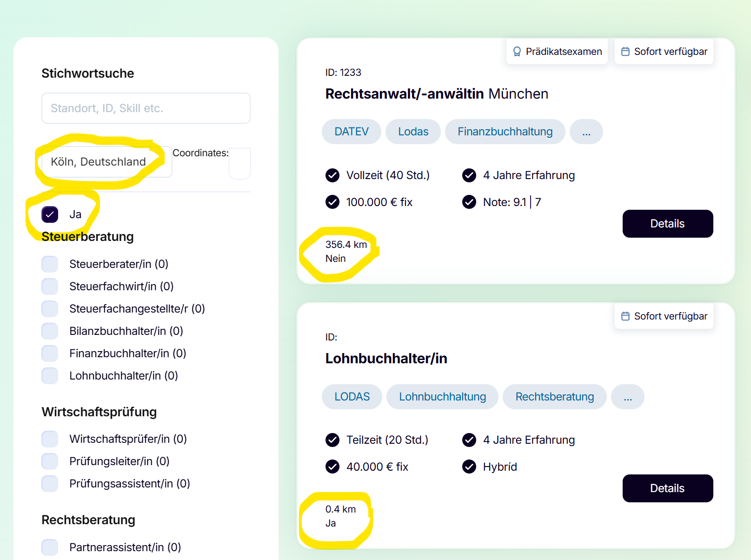The image size is (751, 560).
Task: Click calendar icon on Lohnbuchhalter/in card
Action: click(x=625, y=316)
